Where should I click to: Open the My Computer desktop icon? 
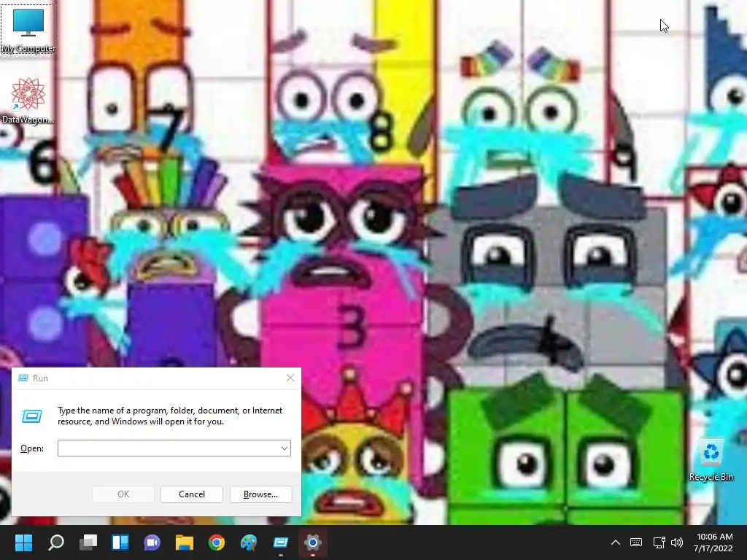click(28, 29)
